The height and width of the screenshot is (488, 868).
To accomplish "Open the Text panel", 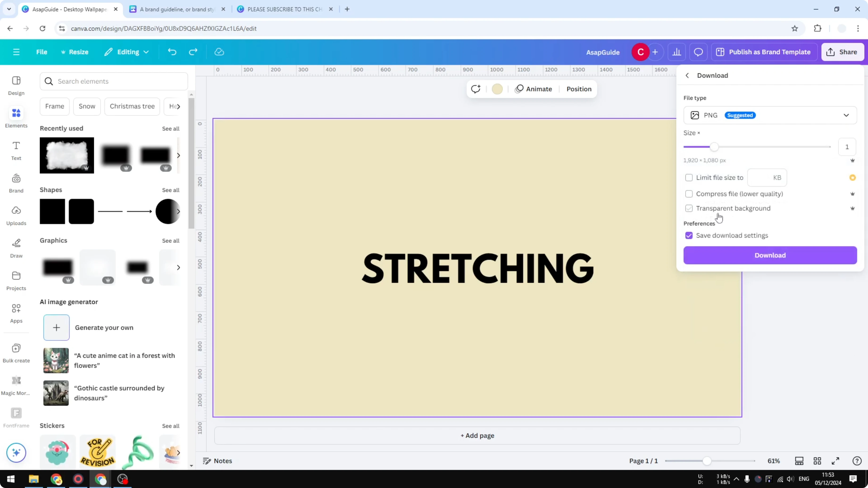I will point(16,151).
